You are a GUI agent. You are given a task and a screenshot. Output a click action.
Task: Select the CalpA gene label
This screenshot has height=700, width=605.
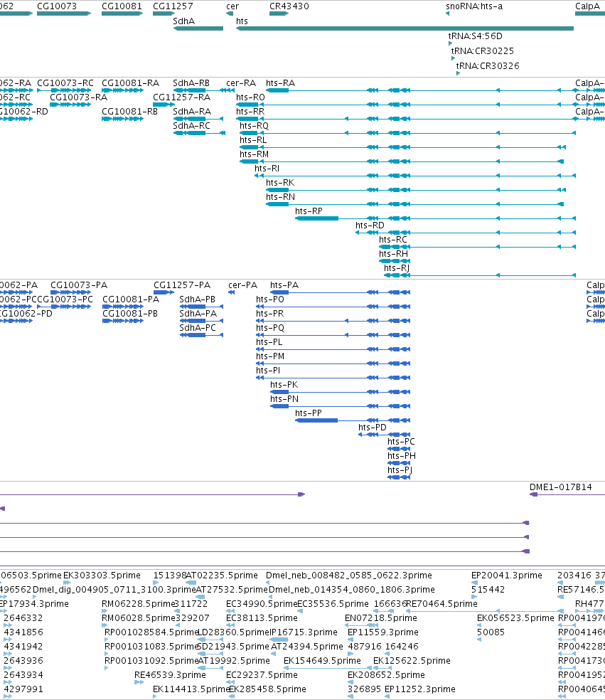click(x=587, y=6)
